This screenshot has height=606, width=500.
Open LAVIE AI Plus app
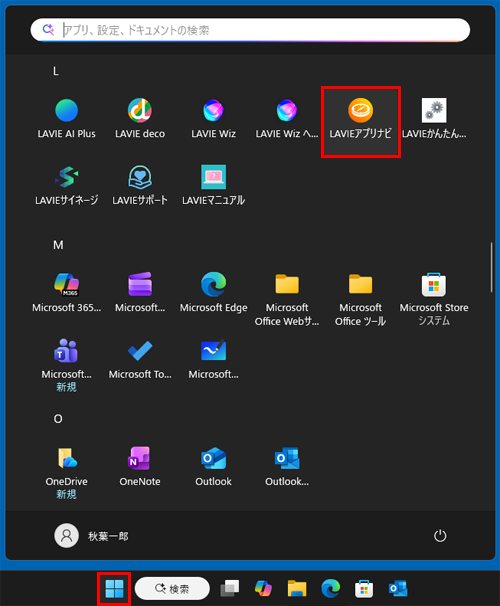click(66, 119)
